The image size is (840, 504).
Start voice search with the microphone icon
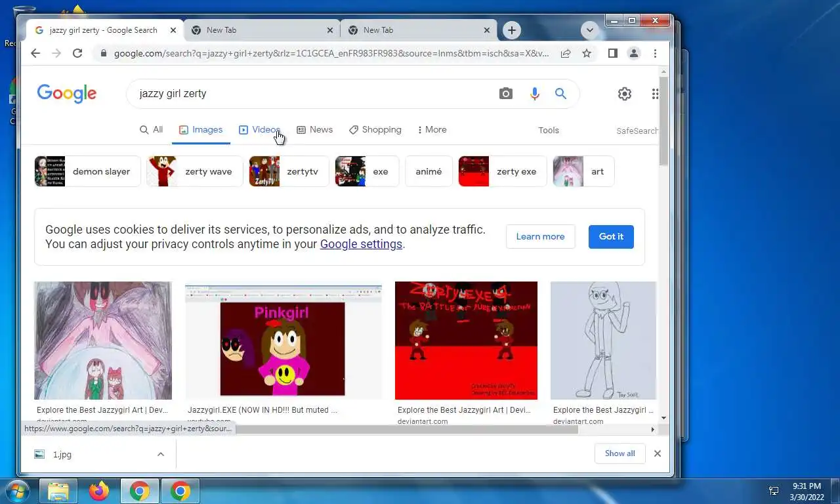coord(535,94)
